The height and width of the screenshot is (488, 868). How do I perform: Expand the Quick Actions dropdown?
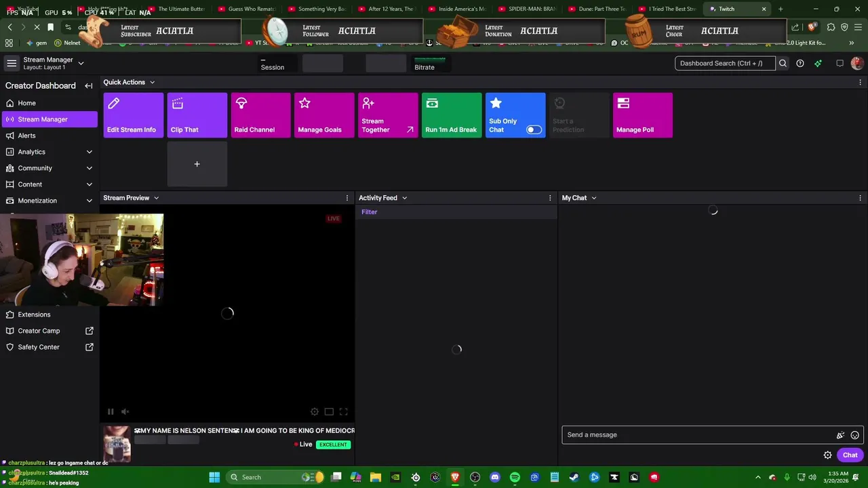(152, 82)
